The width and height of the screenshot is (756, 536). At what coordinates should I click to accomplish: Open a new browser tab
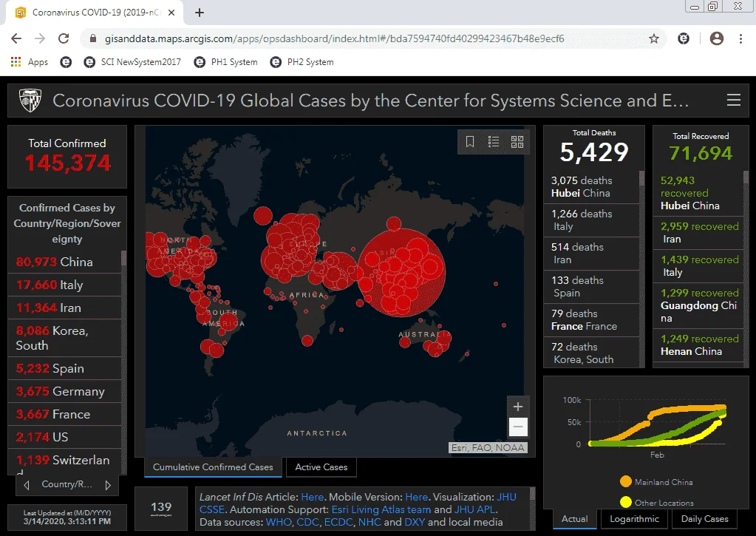coord(200,13)
